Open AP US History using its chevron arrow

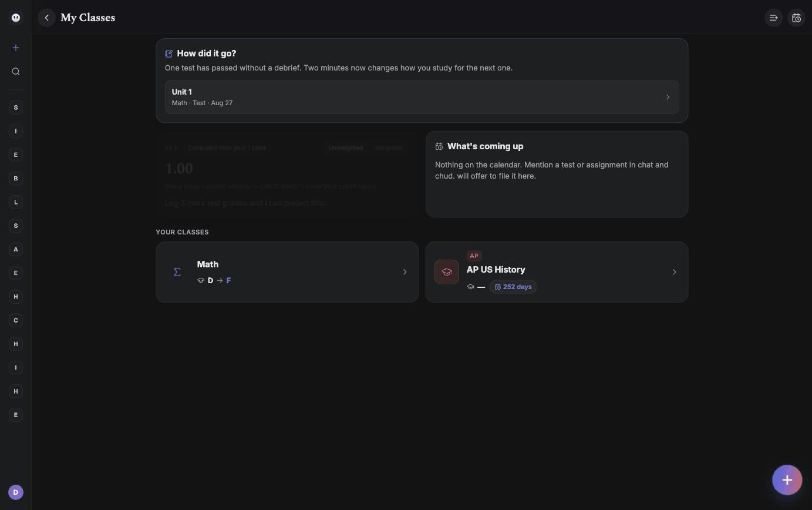[x=674, y=272]
